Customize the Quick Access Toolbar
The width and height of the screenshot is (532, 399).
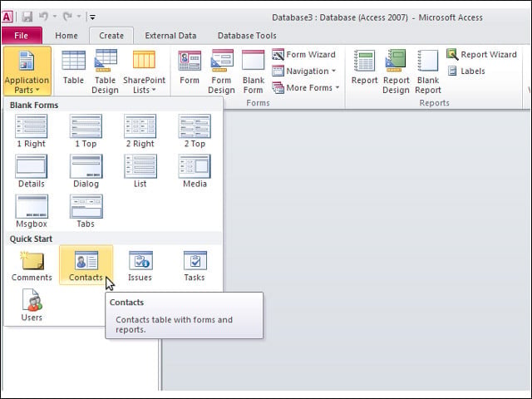click(x=92, y=17)
